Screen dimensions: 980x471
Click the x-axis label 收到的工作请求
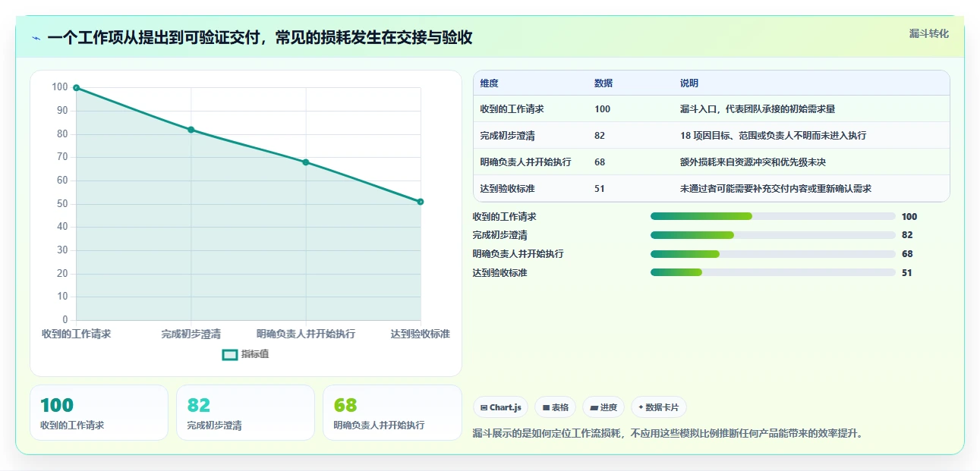76,334
